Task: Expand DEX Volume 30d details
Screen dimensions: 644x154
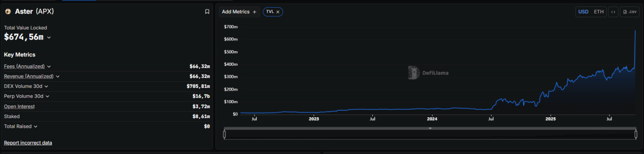Action: (x=46, y=86)
